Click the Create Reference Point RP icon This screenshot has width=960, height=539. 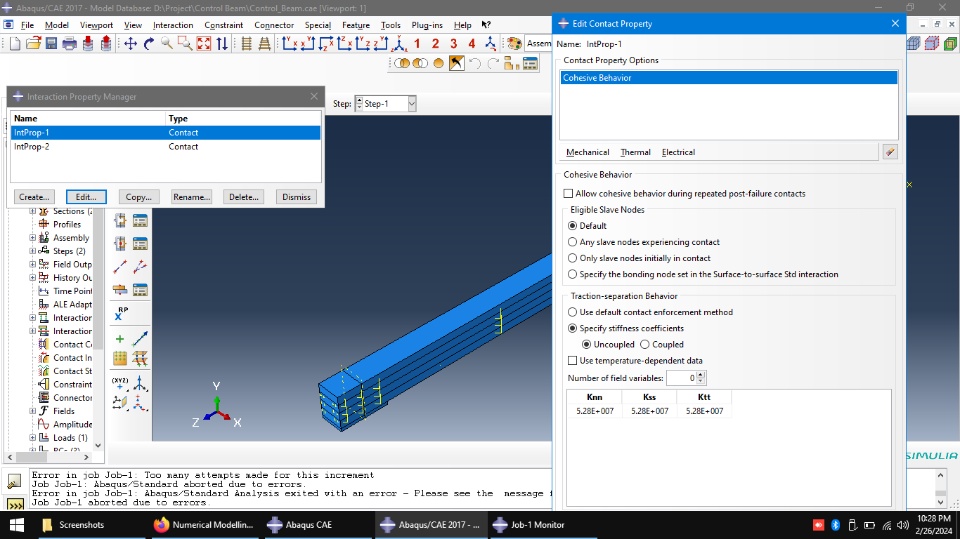click(121, 314)
